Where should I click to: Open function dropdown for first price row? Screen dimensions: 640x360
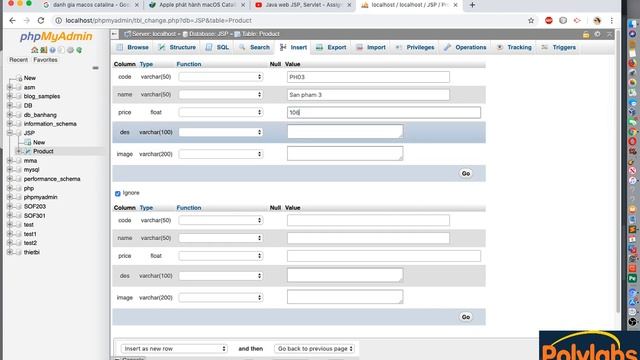pos(220,112)
